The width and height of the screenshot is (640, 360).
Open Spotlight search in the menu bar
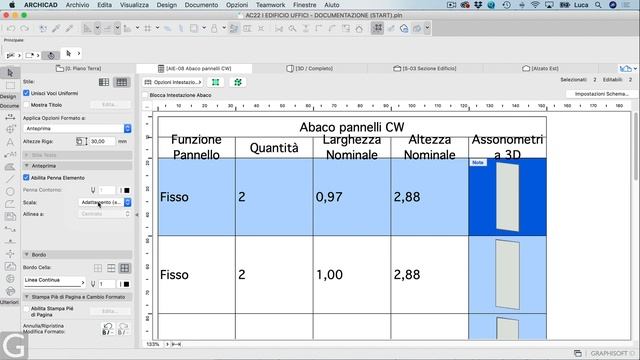pos(598,5)
